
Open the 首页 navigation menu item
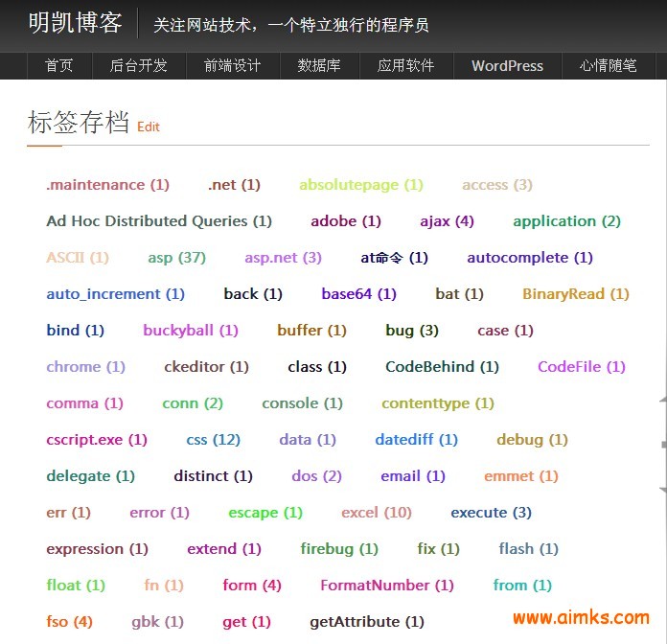point(59,65)
